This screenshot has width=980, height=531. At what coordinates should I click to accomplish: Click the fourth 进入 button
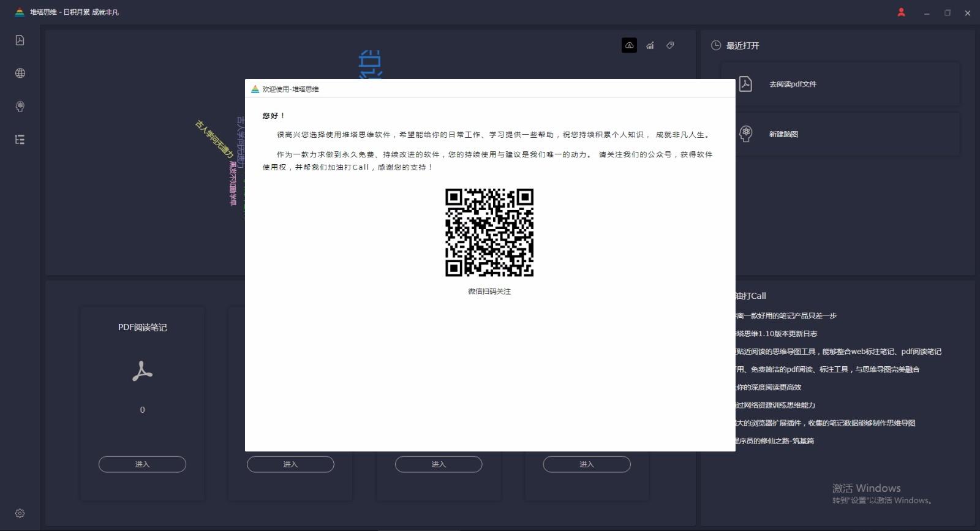tap(587, 464)
